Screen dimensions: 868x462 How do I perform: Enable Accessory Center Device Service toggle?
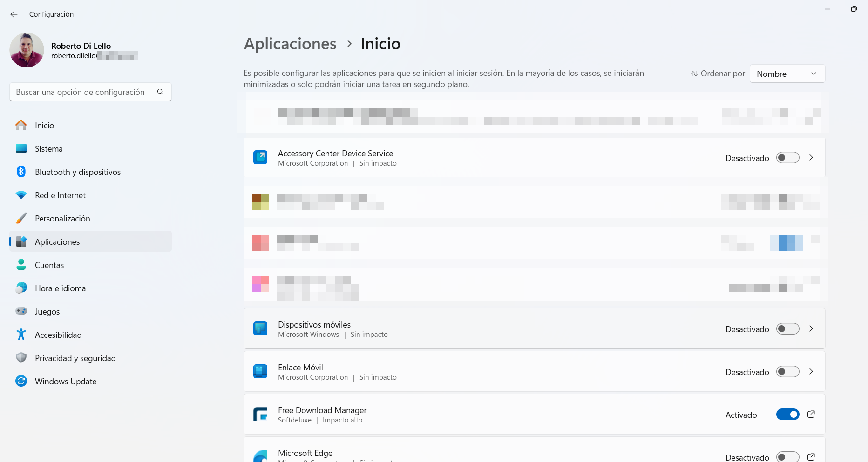(x=787, y=158)
